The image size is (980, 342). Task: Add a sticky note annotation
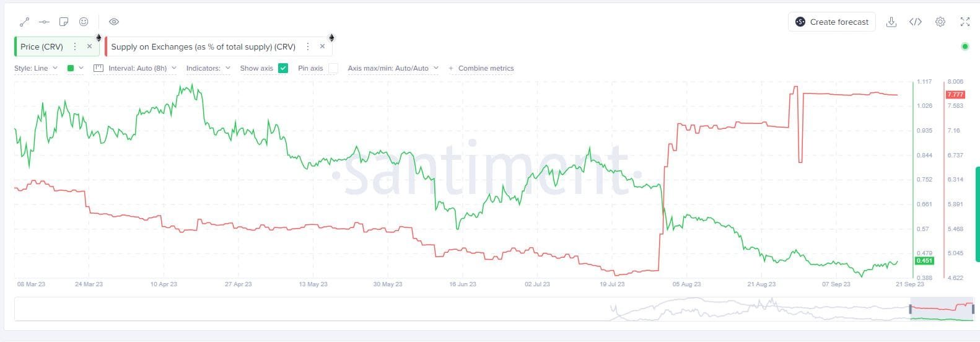coord(64,22)
